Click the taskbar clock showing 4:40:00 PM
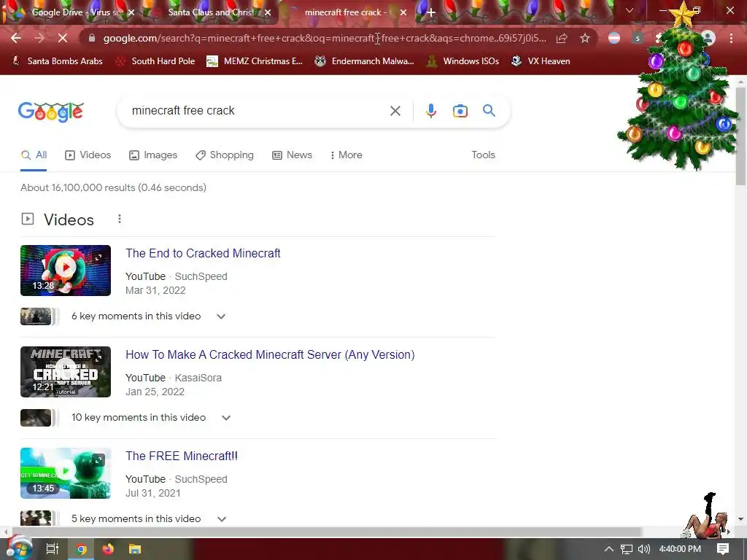The image size is (747, 560). pyautogui.click(x=680, y=549)
